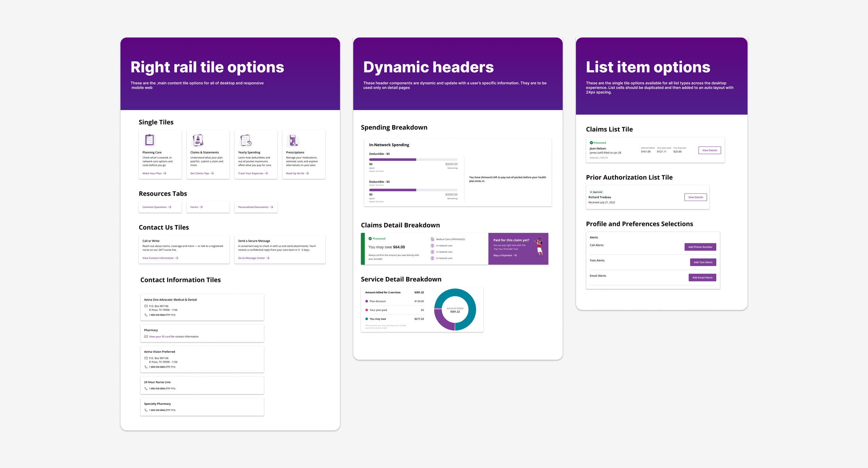
Task: Click the Paid for this claim yet? heading
Action: (511, 240)
